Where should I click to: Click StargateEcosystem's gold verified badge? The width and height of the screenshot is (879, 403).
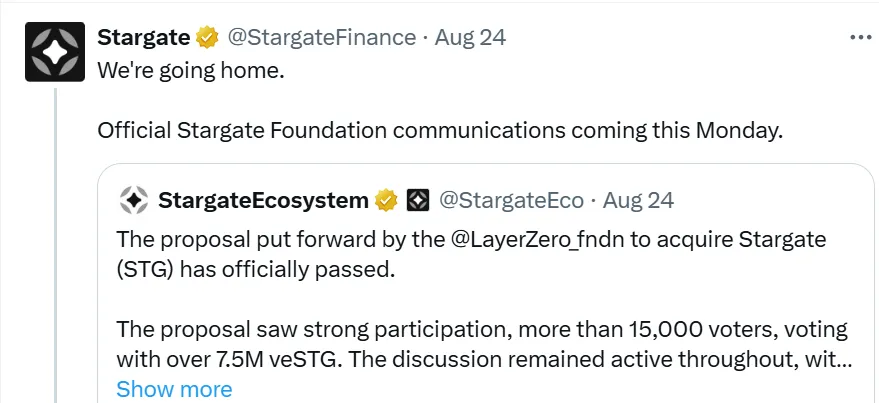point(386,200)
